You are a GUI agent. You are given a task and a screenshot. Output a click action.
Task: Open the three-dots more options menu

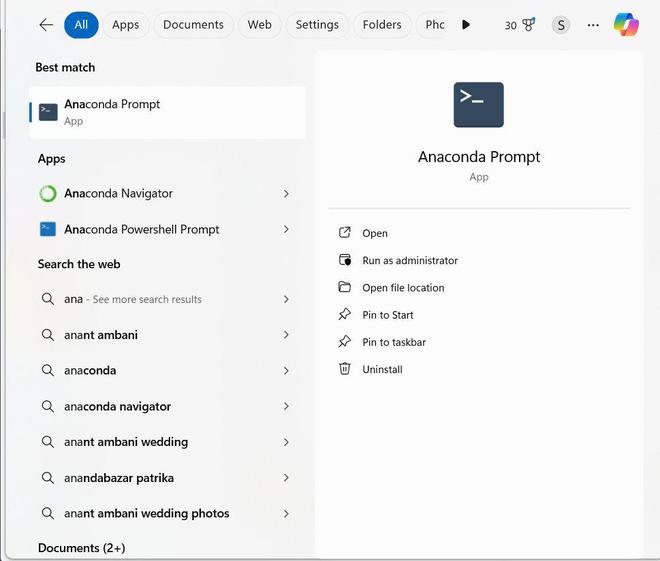[593, 25]
